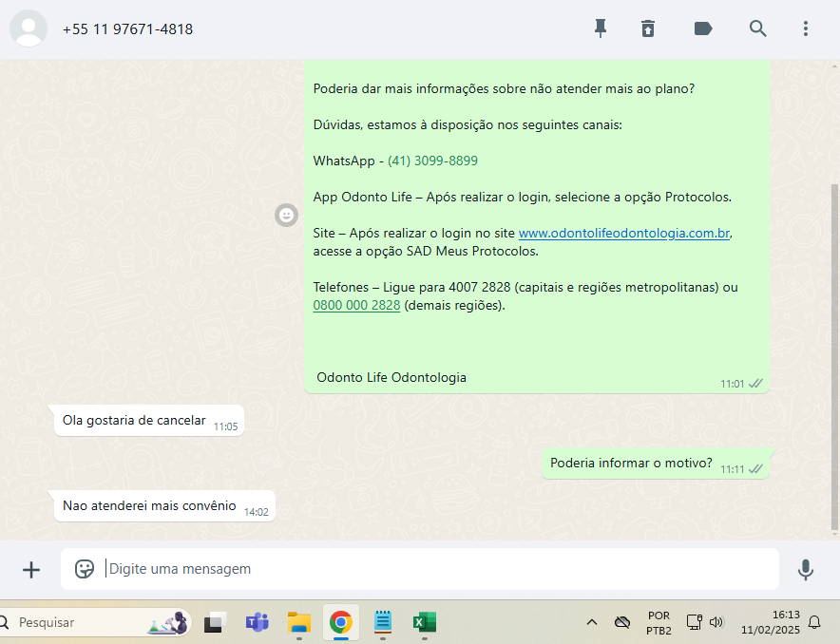Open the attach plus button
This screenshot has height=644, width=840.
click(31, 570)
